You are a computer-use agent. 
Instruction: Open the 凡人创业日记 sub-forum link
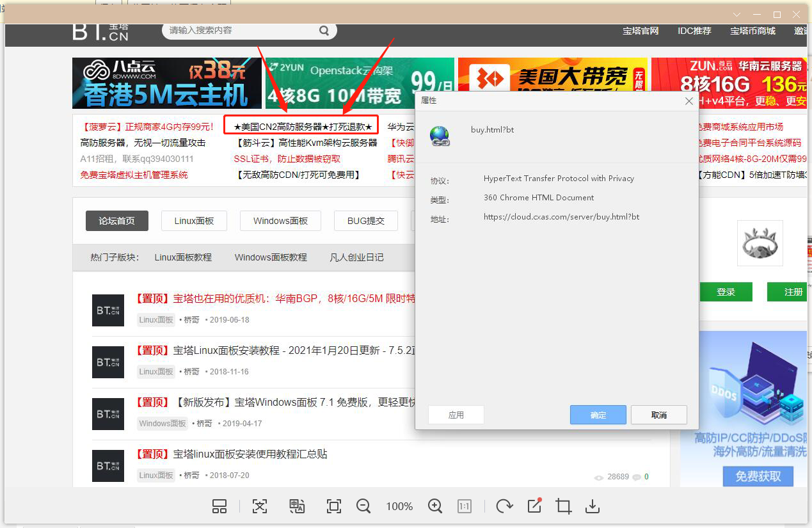(356, 257)
